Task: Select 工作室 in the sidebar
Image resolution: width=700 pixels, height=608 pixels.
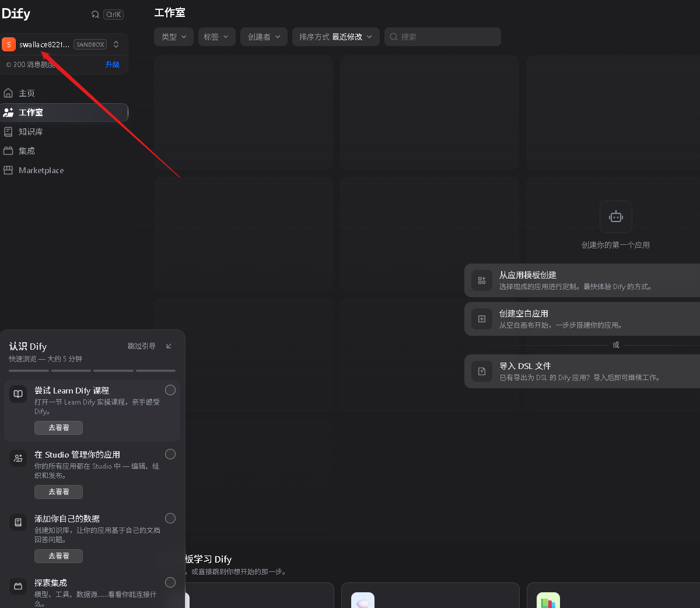Action: (64, 113)
